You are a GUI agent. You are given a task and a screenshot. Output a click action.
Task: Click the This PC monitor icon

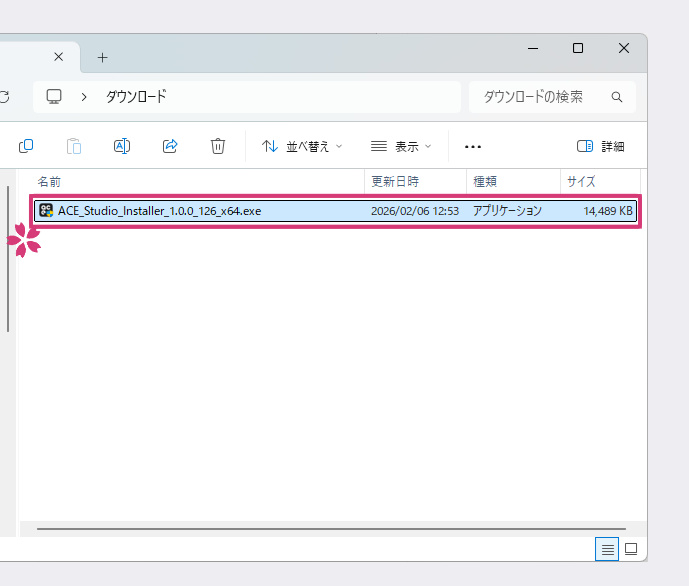click(55, 97)
